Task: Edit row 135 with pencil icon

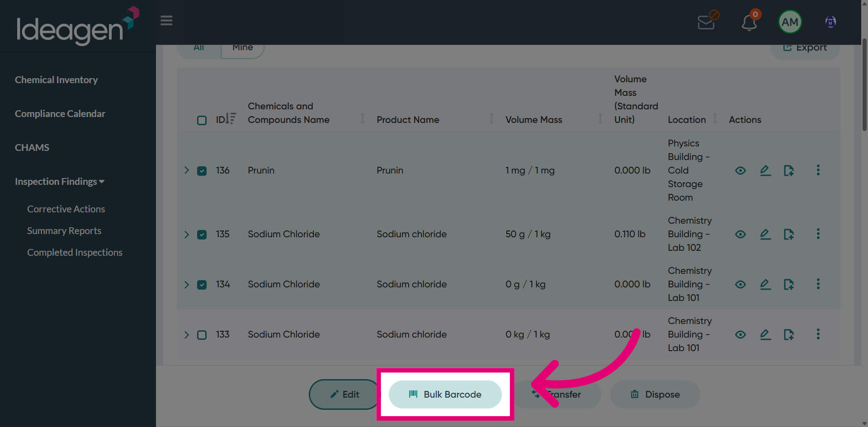Action: coord(765,234)
